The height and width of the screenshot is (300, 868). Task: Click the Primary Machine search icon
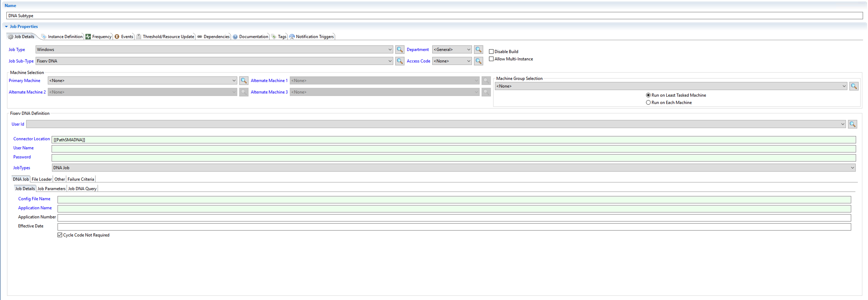pyautogui.click(x=244, y=81)
